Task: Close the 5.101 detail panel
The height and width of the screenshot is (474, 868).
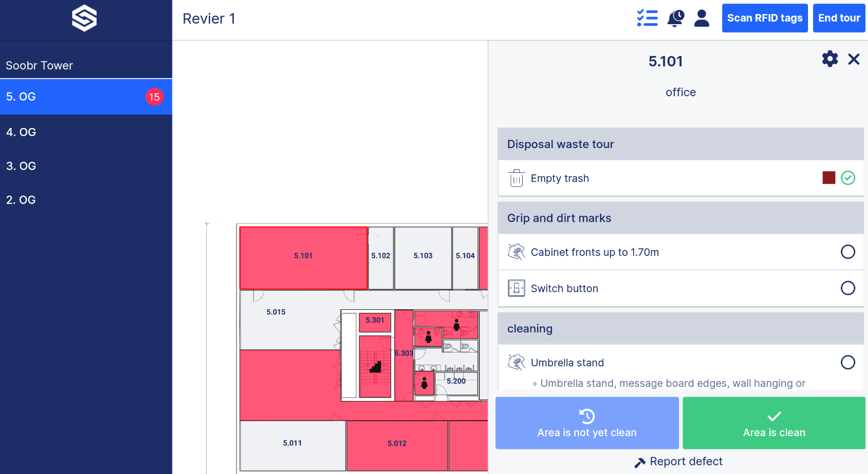Action: click(854, 59)
